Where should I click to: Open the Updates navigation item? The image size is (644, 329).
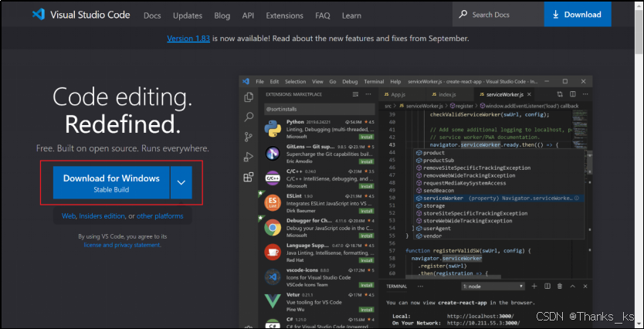point(188,15)
